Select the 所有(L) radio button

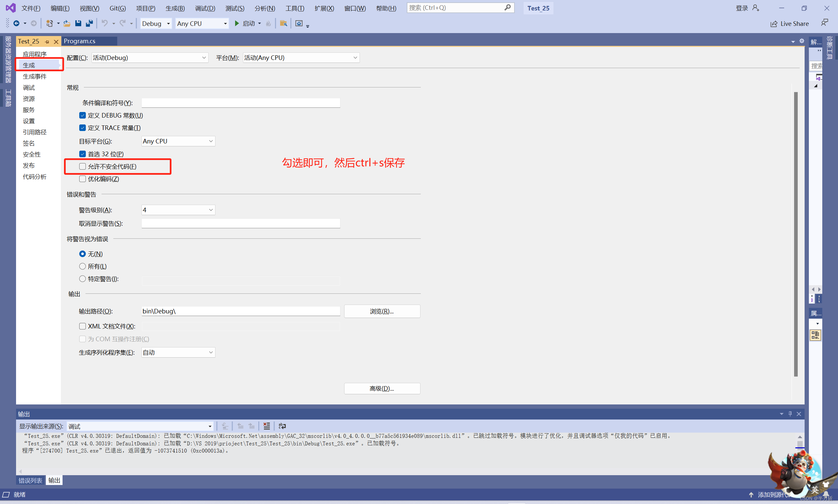82,266
